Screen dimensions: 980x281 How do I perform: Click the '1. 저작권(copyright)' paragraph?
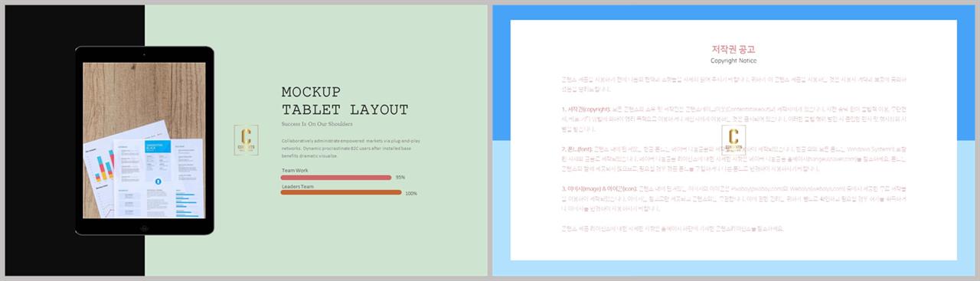[733, 120]
